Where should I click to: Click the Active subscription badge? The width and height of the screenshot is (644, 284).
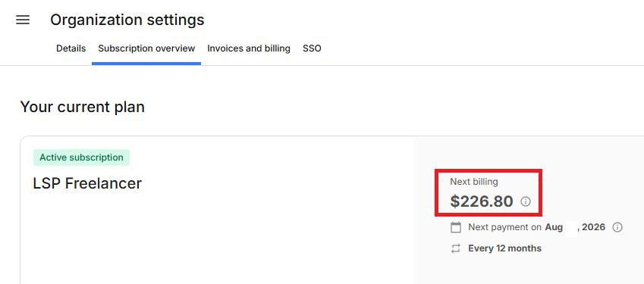[x=81, y=158]
